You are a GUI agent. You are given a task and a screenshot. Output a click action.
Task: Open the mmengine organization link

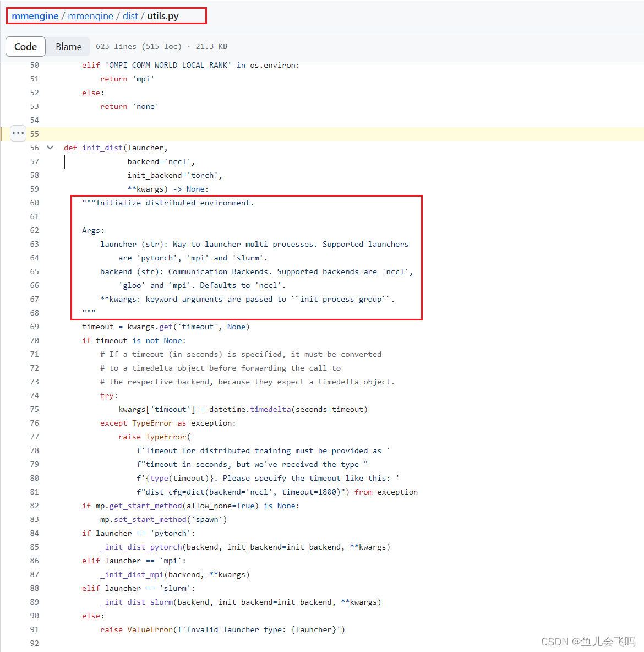(x=35, y=15)
